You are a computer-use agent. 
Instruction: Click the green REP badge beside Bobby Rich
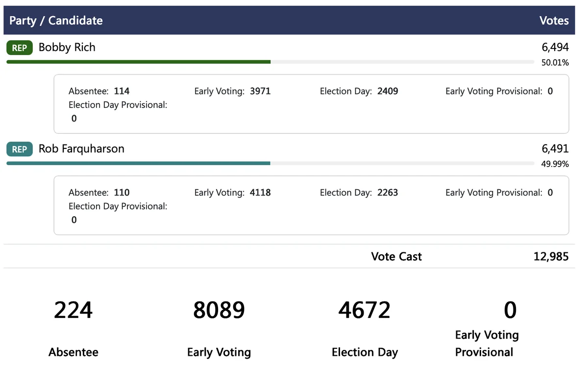(x=20, y=48)
